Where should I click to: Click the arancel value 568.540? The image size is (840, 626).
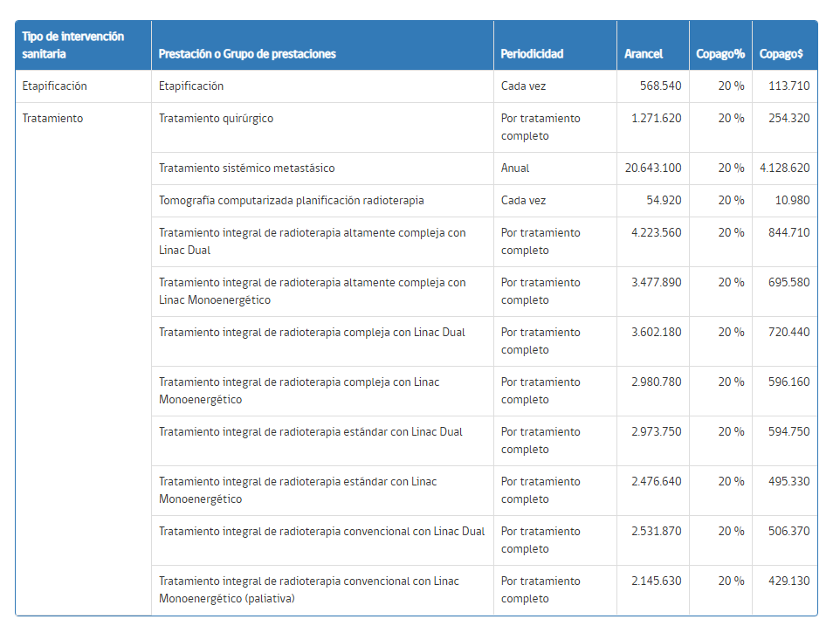coord(660,86)
